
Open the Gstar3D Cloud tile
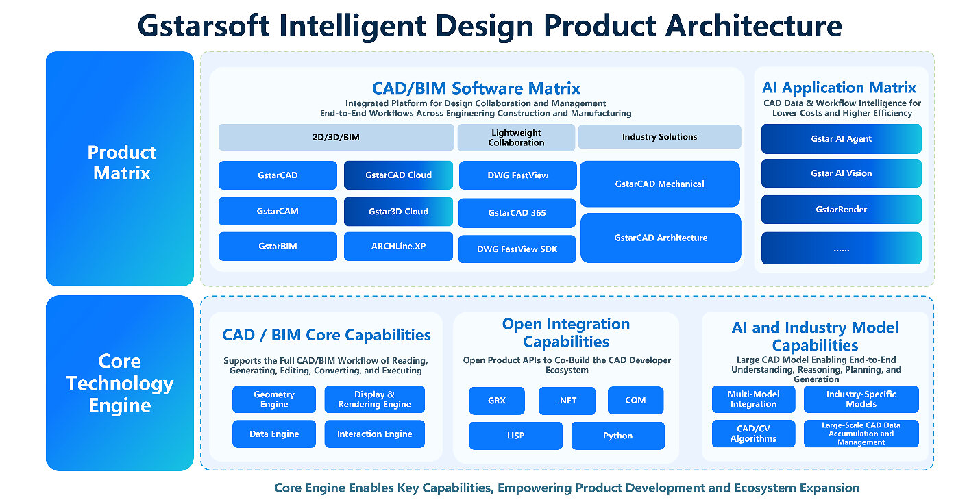(x=398, y=211)
